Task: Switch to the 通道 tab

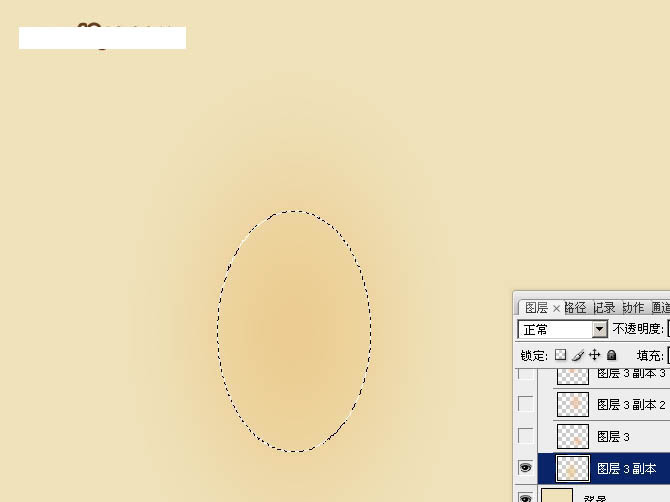Action: point(661,308)
